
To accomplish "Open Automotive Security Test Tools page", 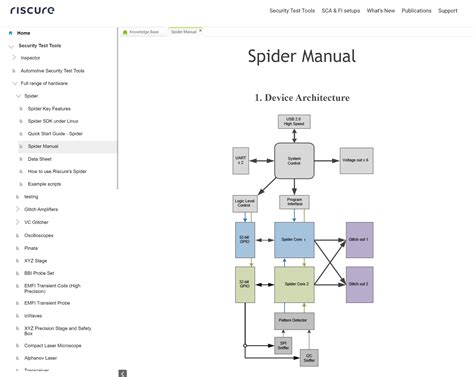I will (x=52, y=71).
